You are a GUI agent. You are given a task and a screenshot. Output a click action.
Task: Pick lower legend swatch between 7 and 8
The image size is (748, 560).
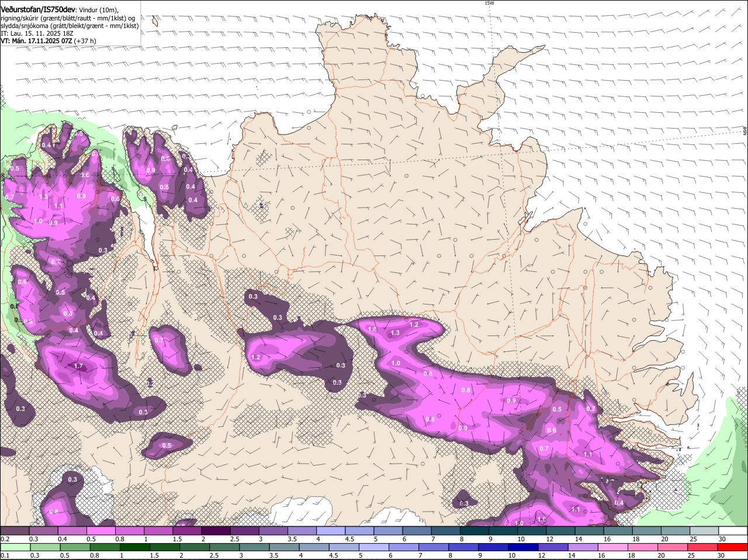434,547
